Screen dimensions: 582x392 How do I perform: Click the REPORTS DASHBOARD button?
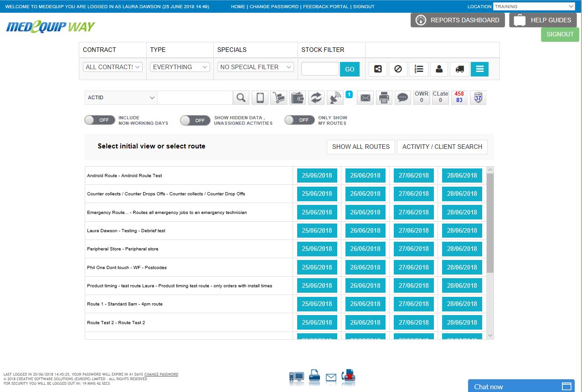pos(458,20)
